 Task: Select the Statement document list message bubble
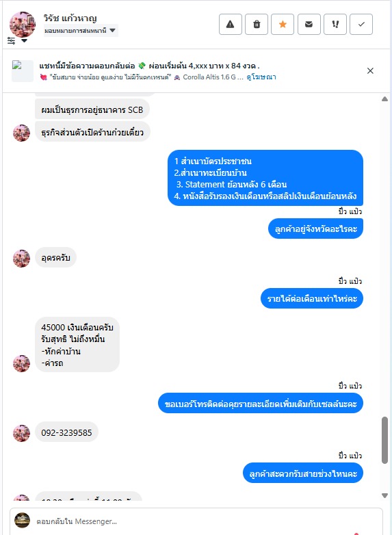265,178
